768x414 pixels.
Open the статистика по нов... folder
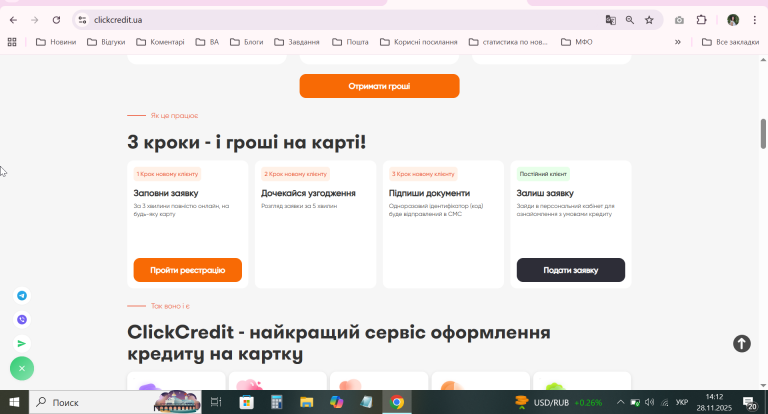tap(508, 42)
